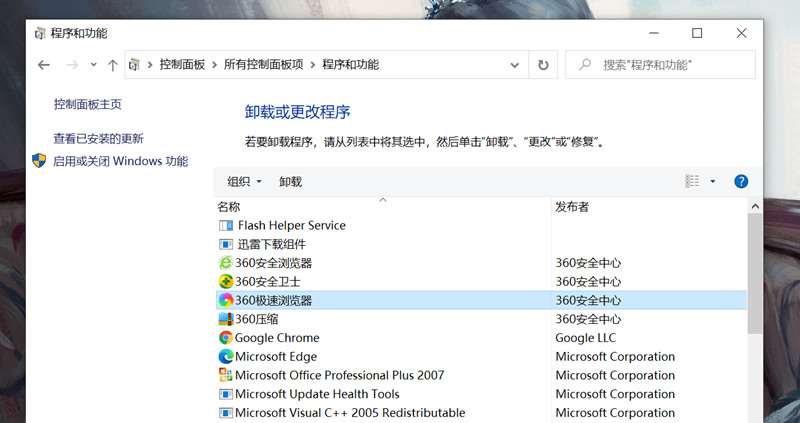Open 控制面板 breadcrumb segment
The height and width of the screenshot is (423, 800).
point(182,65)
